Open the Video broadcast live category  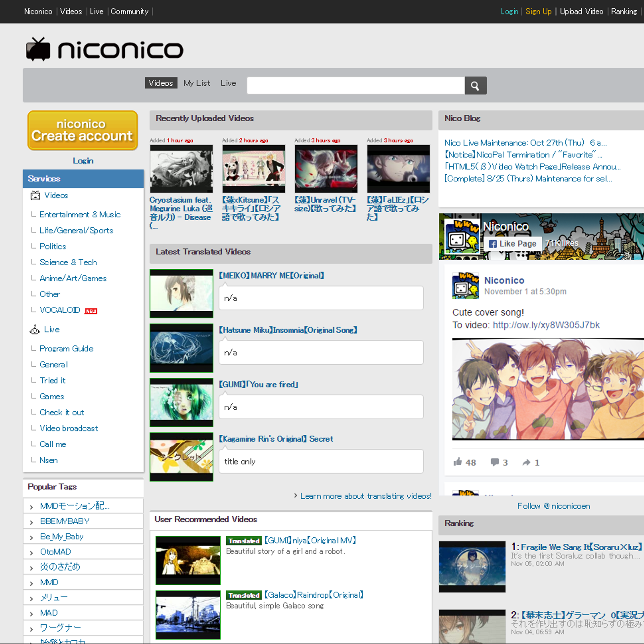coord(68,428)
